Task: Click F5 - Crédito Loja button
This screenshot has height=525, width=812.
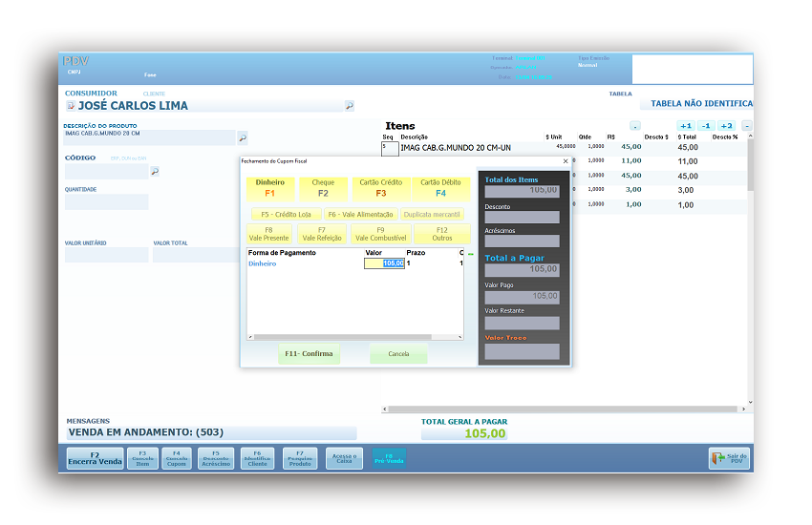Action: point(286,215)
